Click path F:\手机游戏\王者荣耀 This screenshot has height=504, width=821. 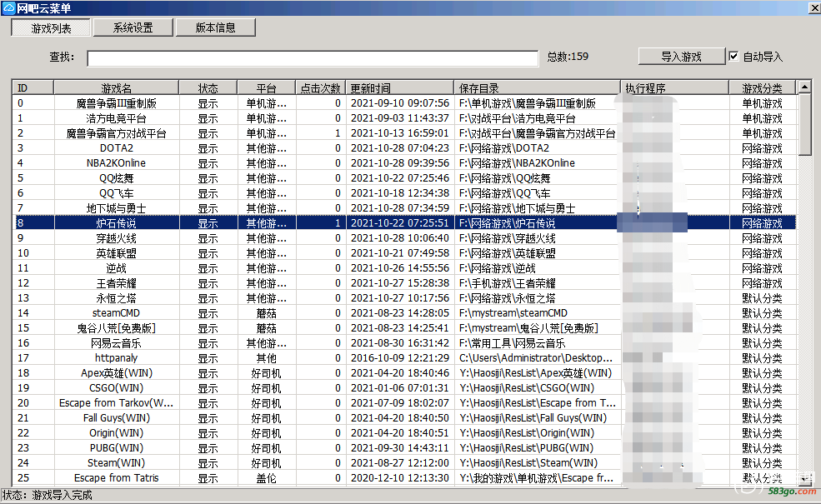point(508,283)
